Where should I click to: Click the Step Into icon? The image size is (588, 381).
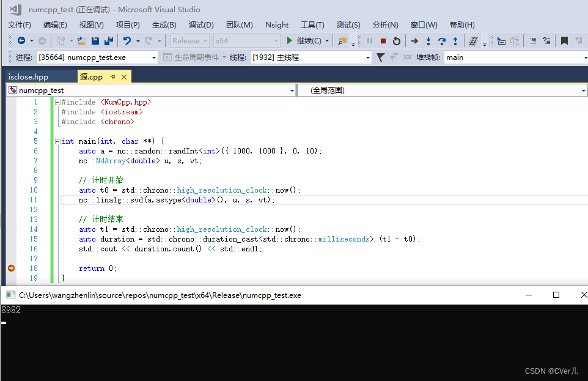tap(428, 40)
